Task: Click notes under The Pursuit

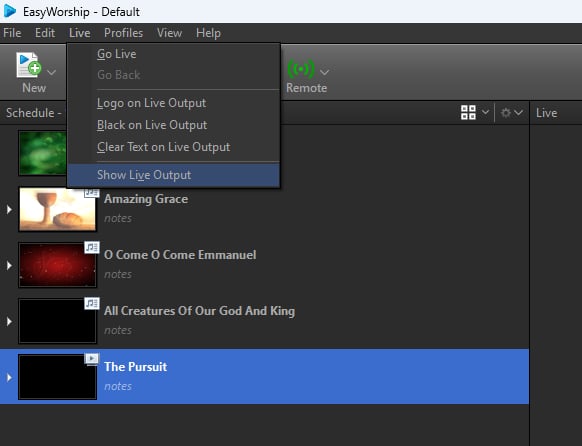Action: tap(118, 387)
